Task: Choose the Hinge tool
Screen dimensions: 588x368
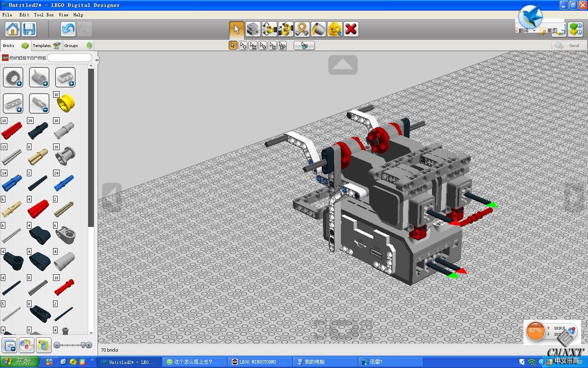Action: [x=269, y=29]
